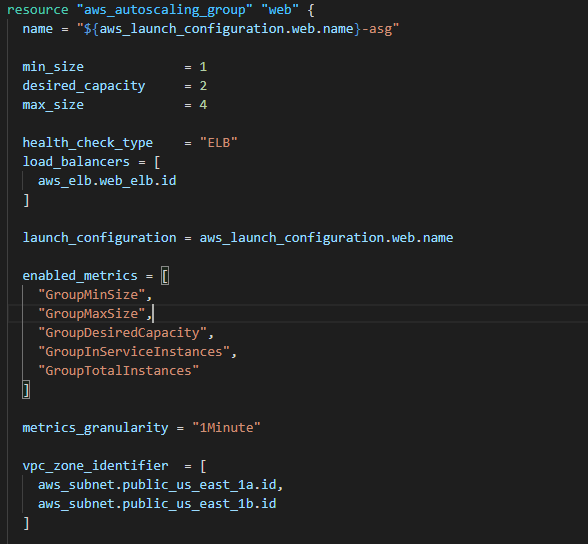The width and height of the screenshot is (588, 544).
Task: Click the metrics_granularity attribute
Action: 95,429
